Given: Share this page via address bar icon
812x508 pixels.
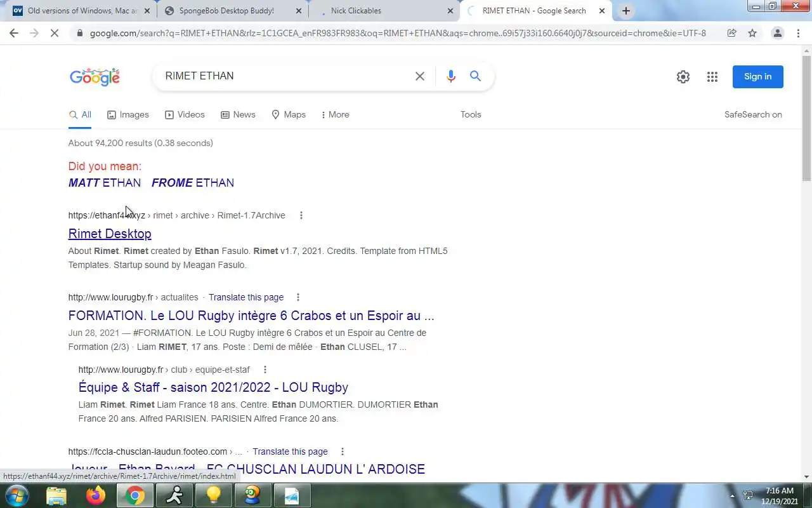Looking at the screenshot, I should (x=732, y=33).
